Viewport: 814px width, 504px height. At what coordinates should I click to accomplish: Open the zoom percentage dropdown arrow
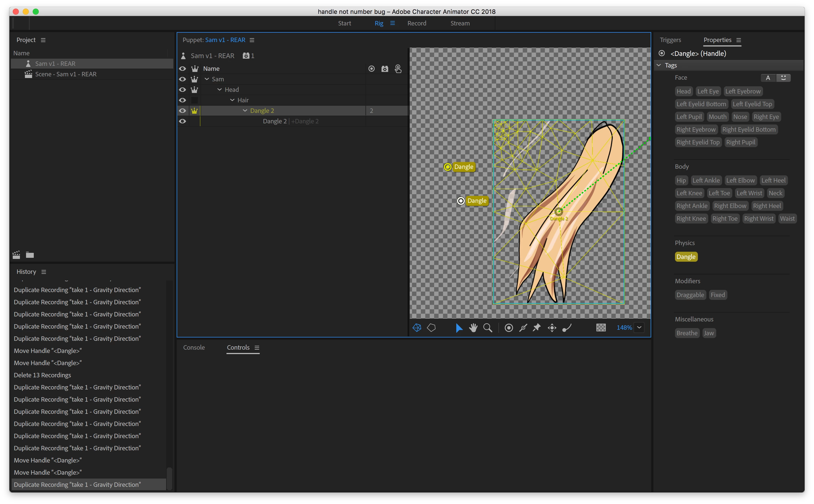[639, 327]
